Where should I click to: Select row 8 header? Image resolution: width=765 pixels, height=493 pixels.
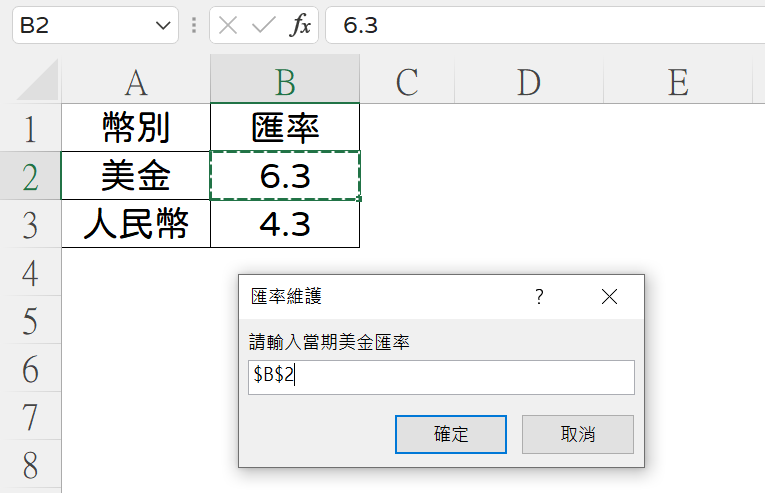point(30,464)
